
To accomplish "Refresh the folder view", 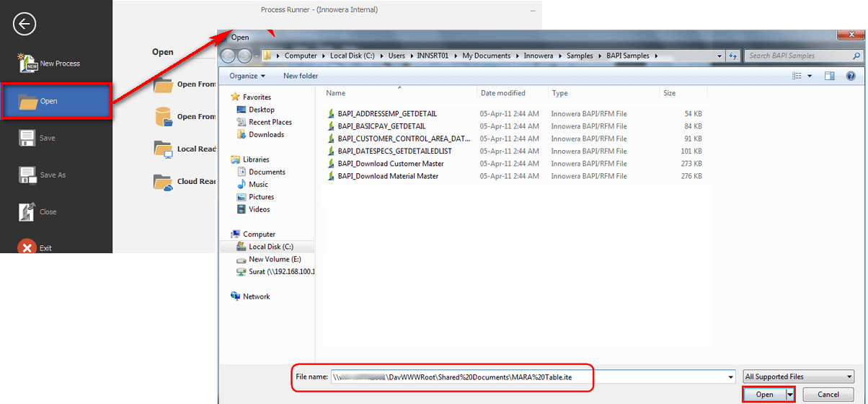I will click(x=733, y=56).
